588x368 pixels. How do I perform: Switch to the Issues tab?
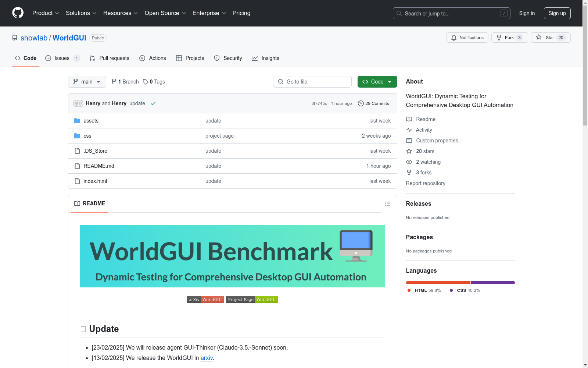(62, 58)
